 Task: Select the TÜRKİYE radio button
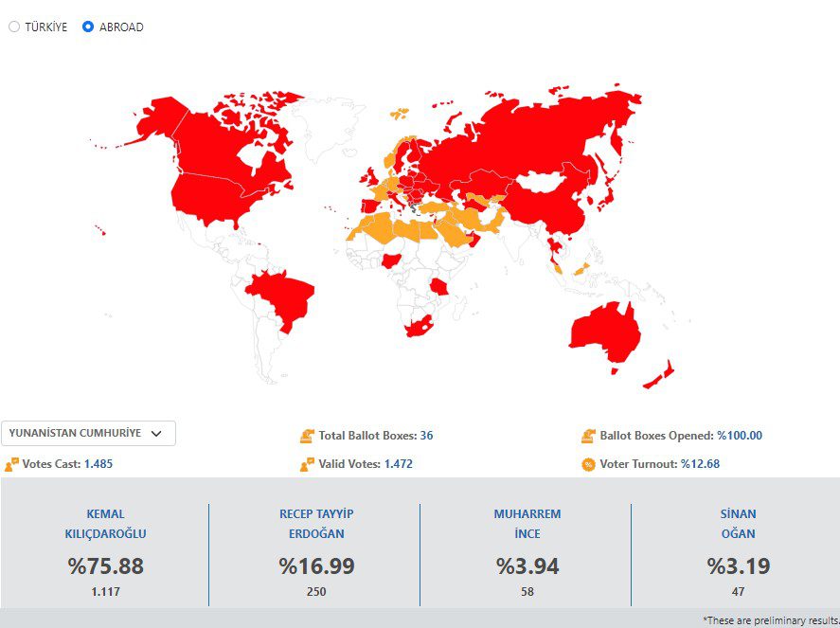click(x=14, y=27)
